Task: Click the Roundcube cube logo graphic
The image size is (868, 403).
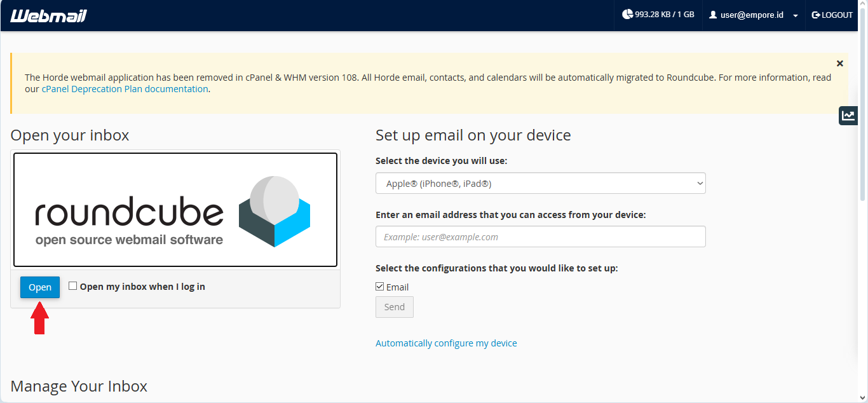Action: pyautogui.click(x=274, y=211)
